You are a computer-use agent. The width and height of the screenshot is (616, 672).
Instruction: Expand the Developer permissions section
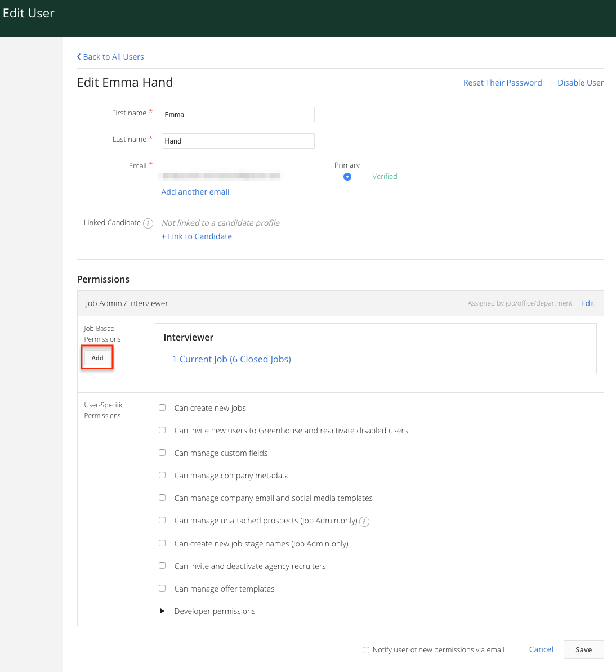click(x=163, y=611)
